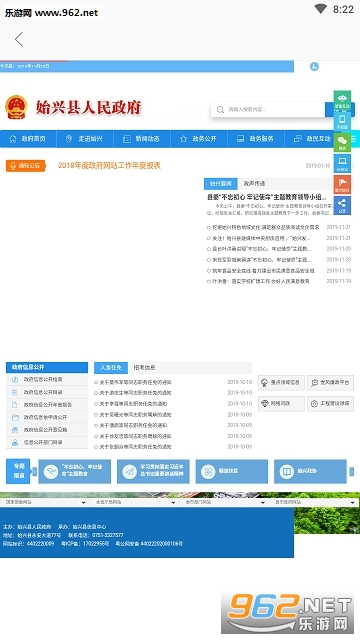360x640 pixels.
Task: Click the icon next to 信息公开部门目录
Action: 15,442
